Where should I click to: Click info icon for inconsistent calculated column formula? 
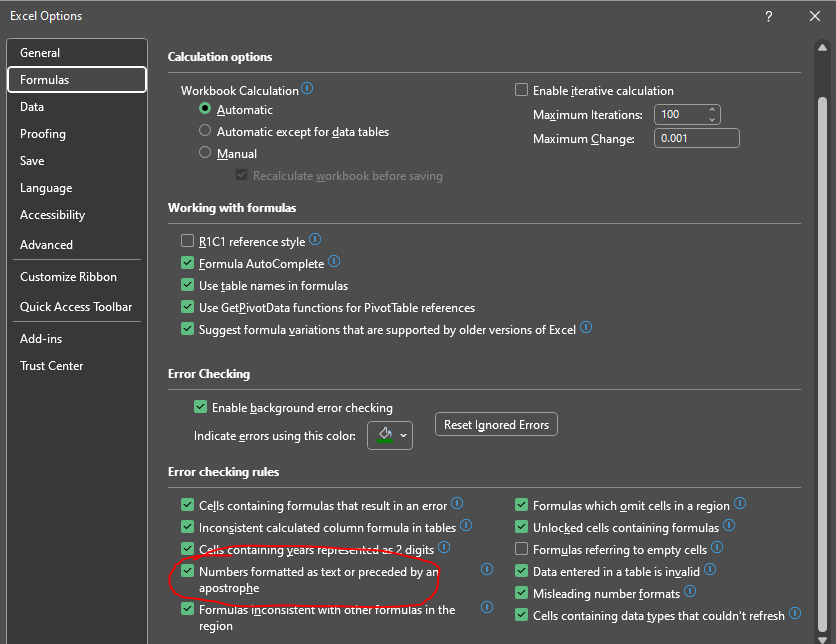466,525
